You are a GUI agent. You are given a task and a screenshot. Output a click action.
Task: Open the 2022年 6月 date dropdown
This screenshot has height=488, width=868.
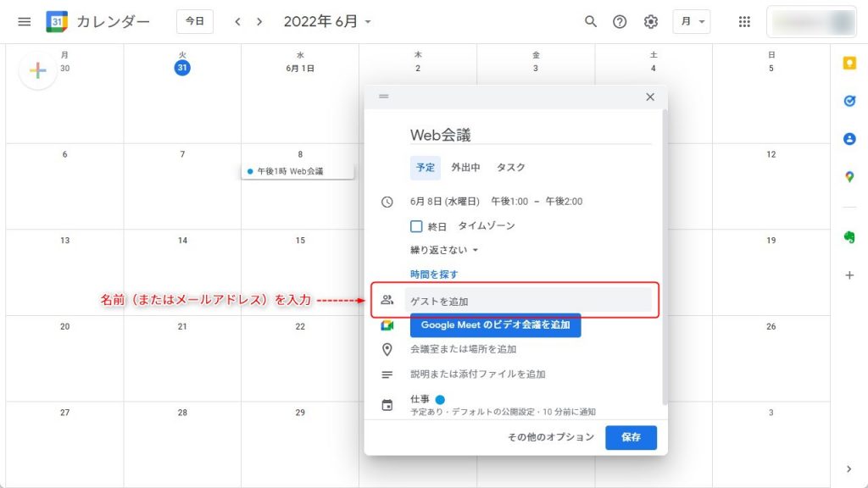327,21
